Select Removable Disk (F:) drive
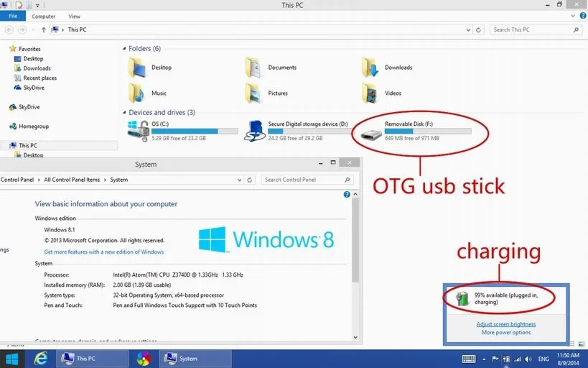The image size is (588, 368). [416, 131]
